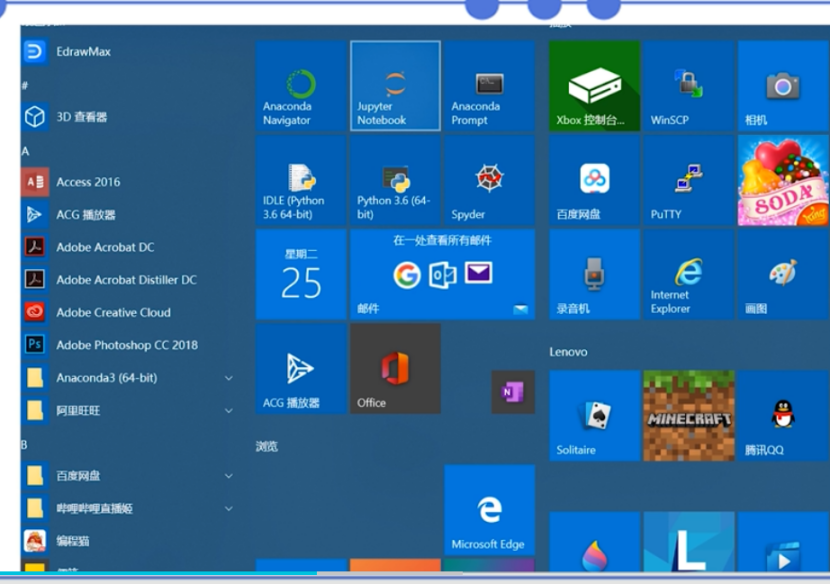
Task: Launch the 腾讯QQ tile
Action: (783, 416)
